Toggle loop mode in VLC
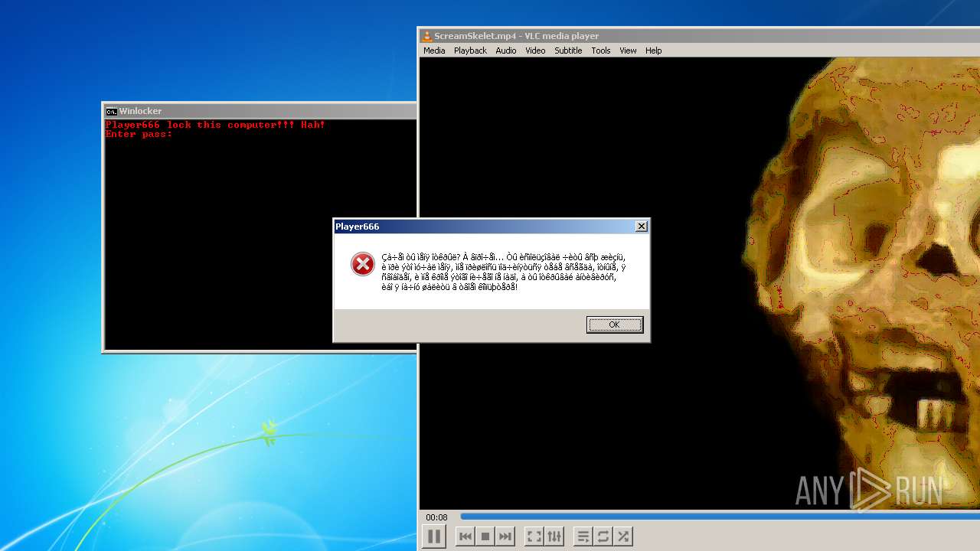This screenshot has height=551, width=980. pyautogui.click(x=603, y=536)
